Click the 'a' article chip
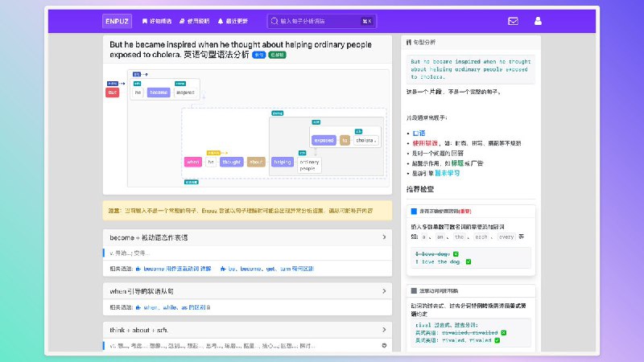Viewport: 644px width, 362px height. coord(424,237)
